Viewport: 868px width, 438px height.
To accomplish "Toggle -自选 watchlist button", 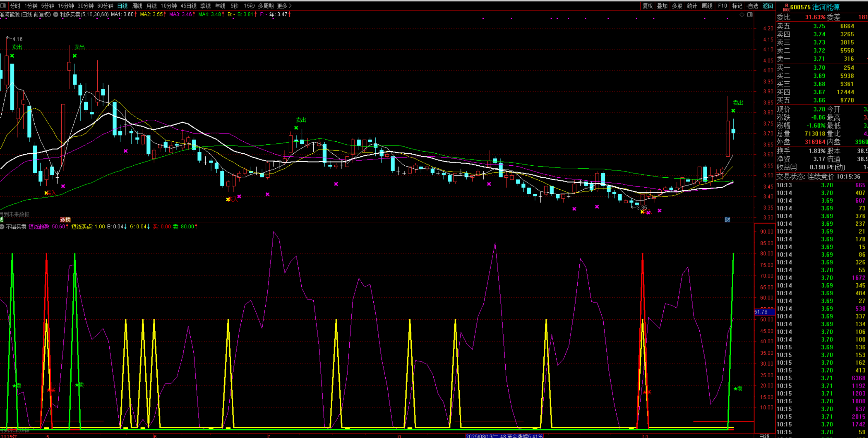I will point(752,6).
